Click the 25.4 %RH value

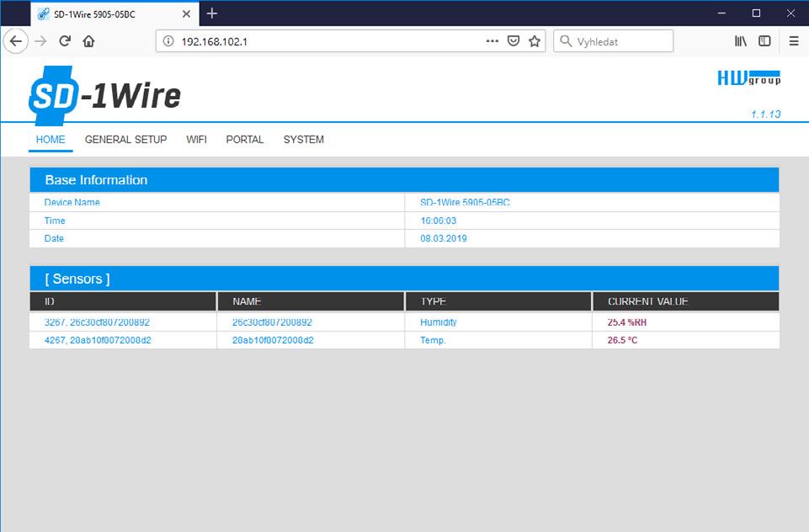click(627, 322)
